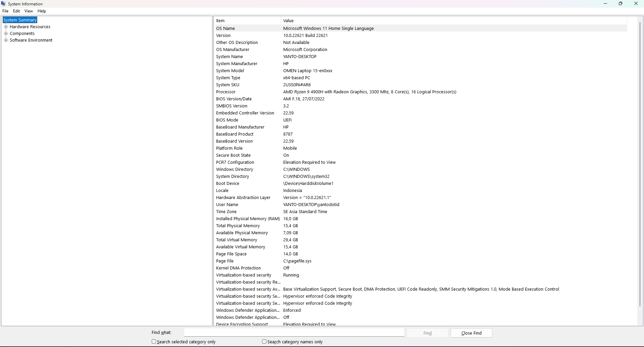
Task: Select the Available Physical Memory row
Action: click(421, 233)
